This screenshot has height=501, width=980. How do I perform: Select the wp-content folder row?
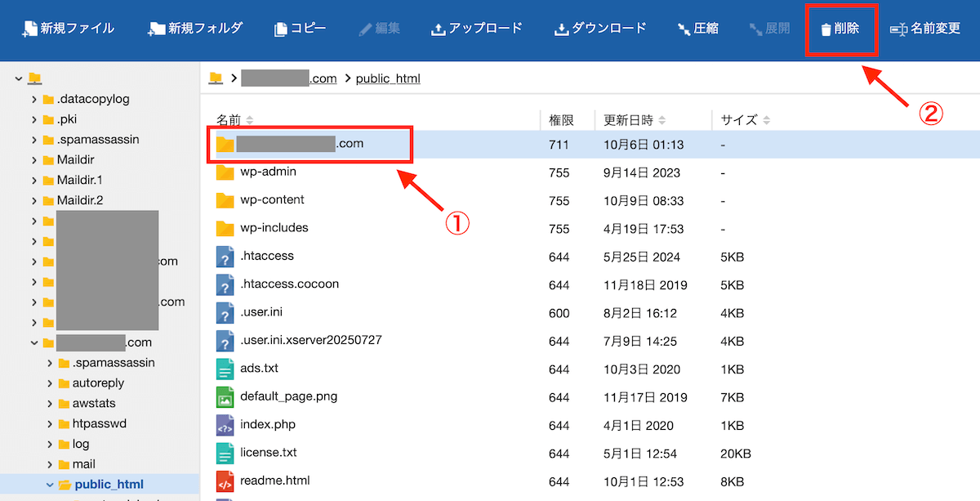(x=271, y=199)
